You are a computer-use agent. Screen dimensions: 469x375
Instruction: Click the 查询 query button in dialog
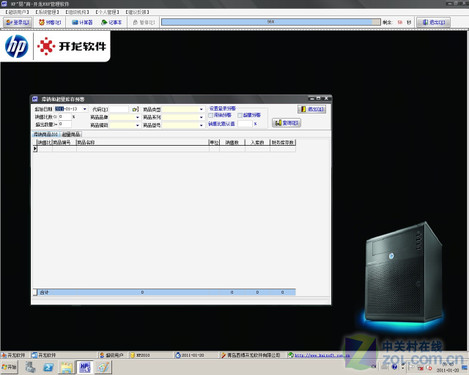(287, 123)
